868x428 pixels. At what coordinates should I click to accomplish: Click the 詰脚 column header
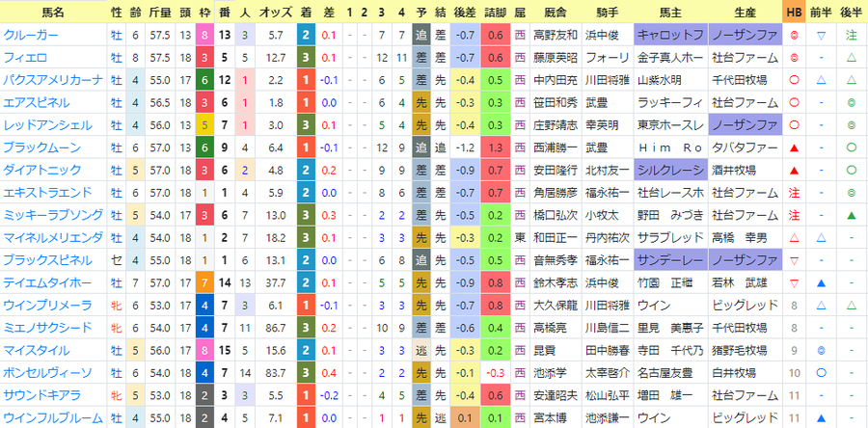496,12
